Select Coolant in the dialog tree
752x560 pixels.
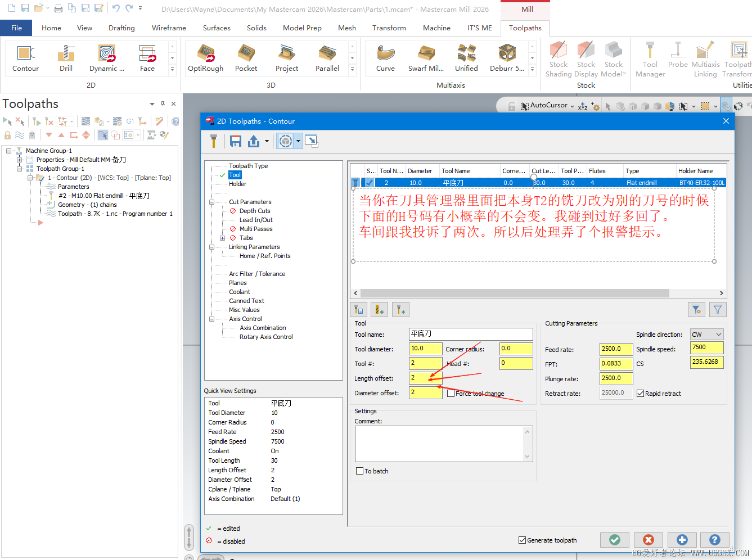pos(240,292)
